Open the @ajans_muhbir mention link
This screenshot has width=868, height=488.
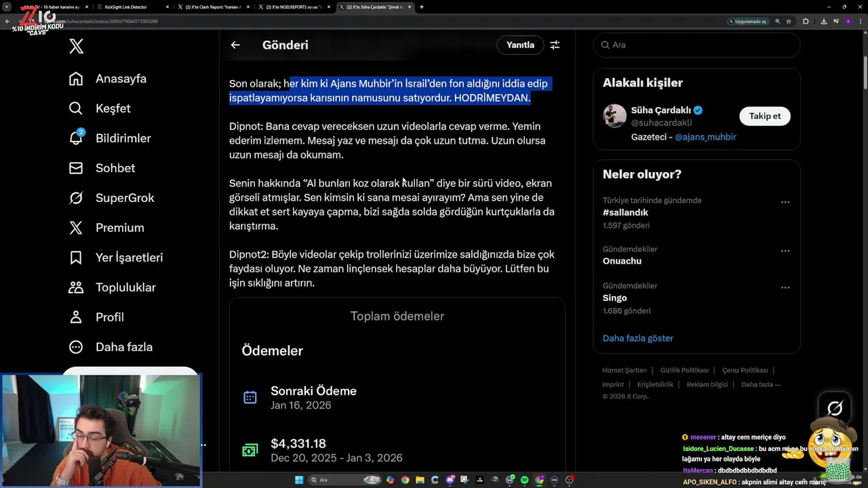coord(705,137)
